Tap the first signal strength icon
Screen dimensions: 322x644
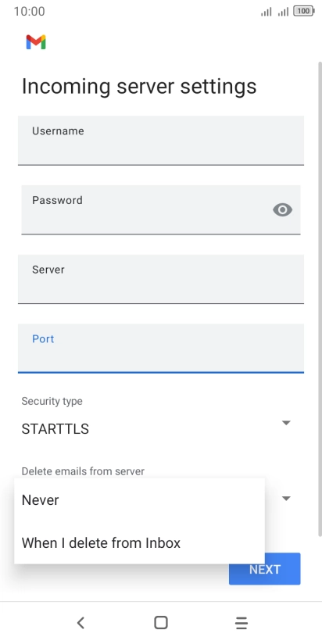(267, 12)
